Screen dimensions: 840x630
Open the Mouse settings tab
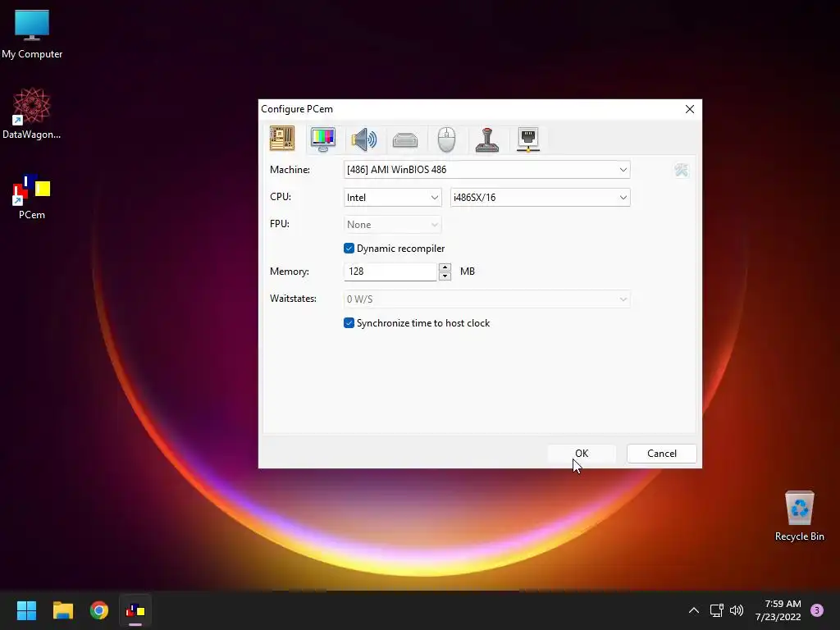pos(446,139)
